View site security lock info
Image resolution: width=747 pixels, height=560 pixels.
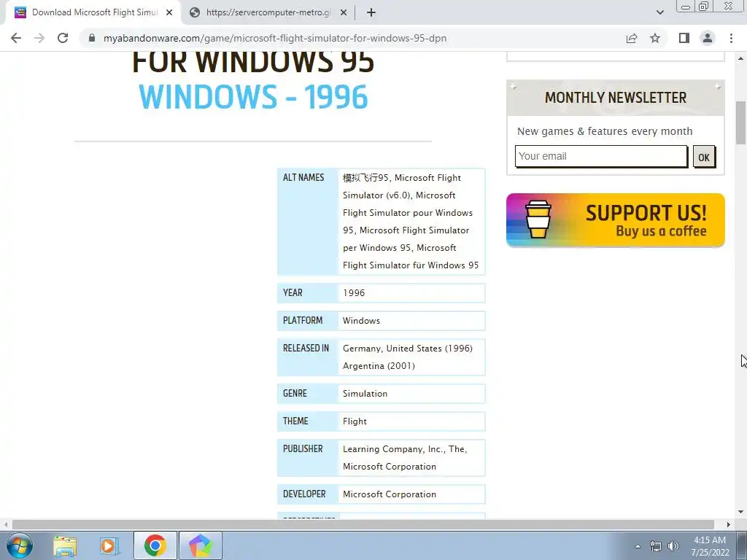pyautogui.click(x=92, y=38)
